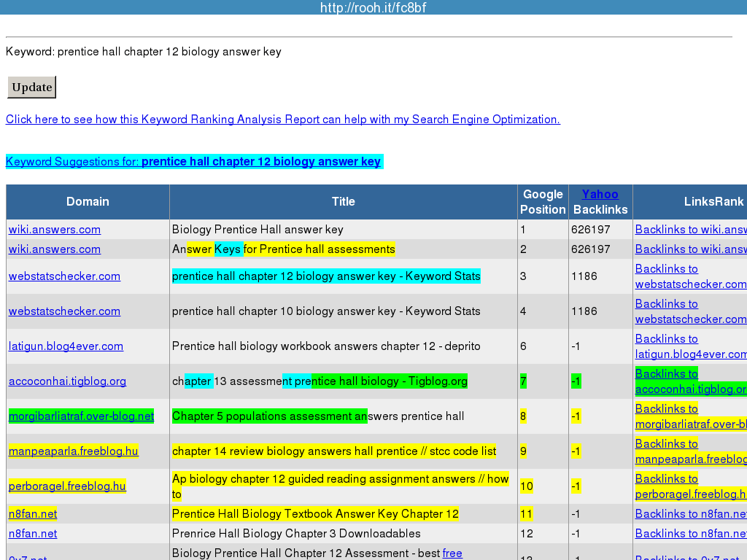Visit the latigun.blog4ever.com domain link
This screenshot has height=560, width=747.
[66, 346]
